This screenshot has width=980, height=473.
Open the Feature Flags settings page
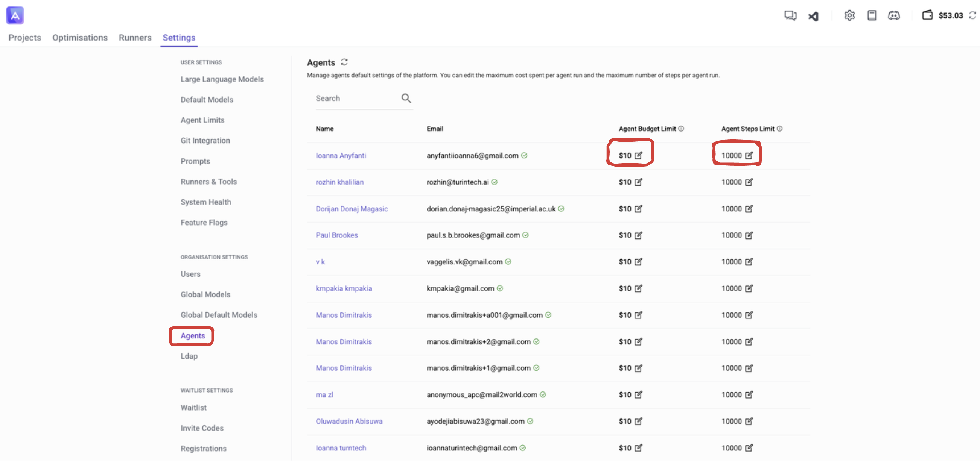[204, 223]
